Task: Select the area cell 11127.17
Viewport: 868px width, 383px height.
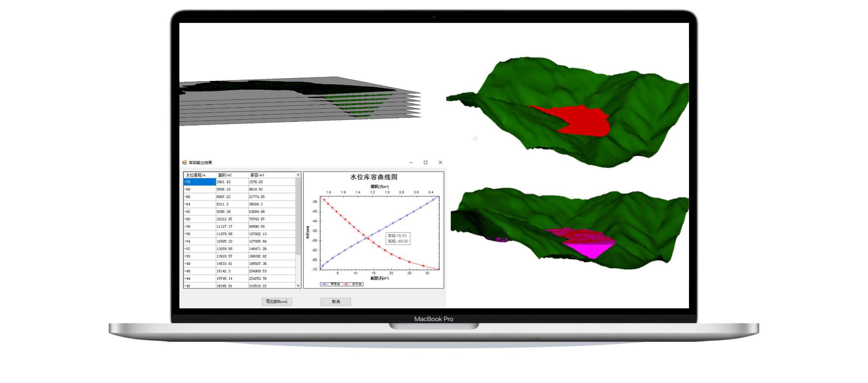Action: [232, 227]
